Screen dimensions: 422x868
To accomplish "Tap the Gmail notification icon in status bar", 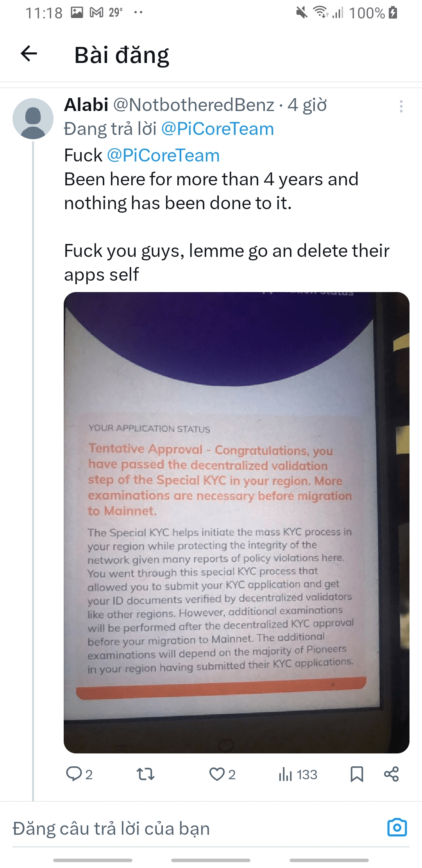I will pos(97,13).
